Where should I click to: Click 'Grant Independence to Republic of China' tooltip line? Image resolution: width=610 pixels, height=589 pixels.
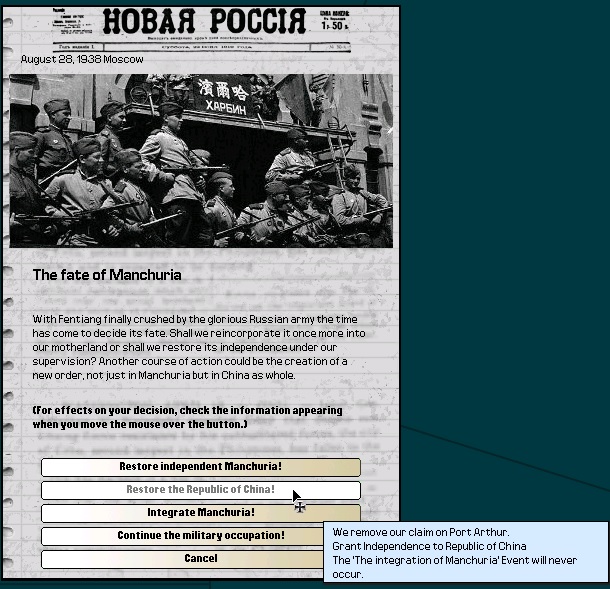coord(430,546)
